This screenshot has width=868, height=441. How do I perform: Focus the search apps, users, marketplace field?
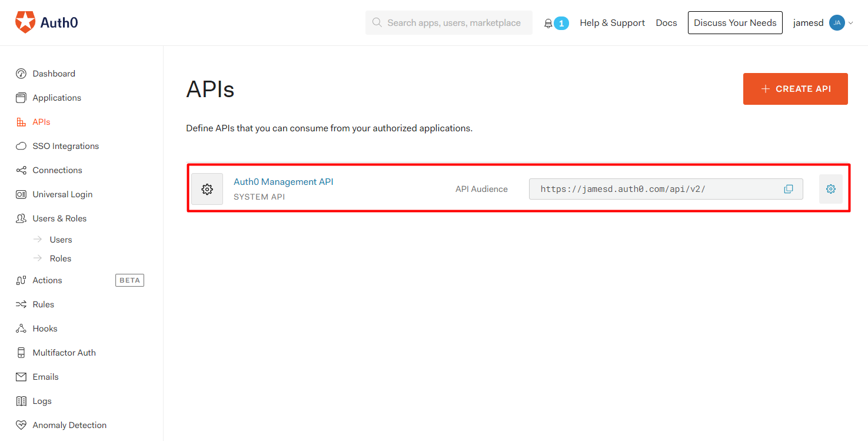point(449,22)
